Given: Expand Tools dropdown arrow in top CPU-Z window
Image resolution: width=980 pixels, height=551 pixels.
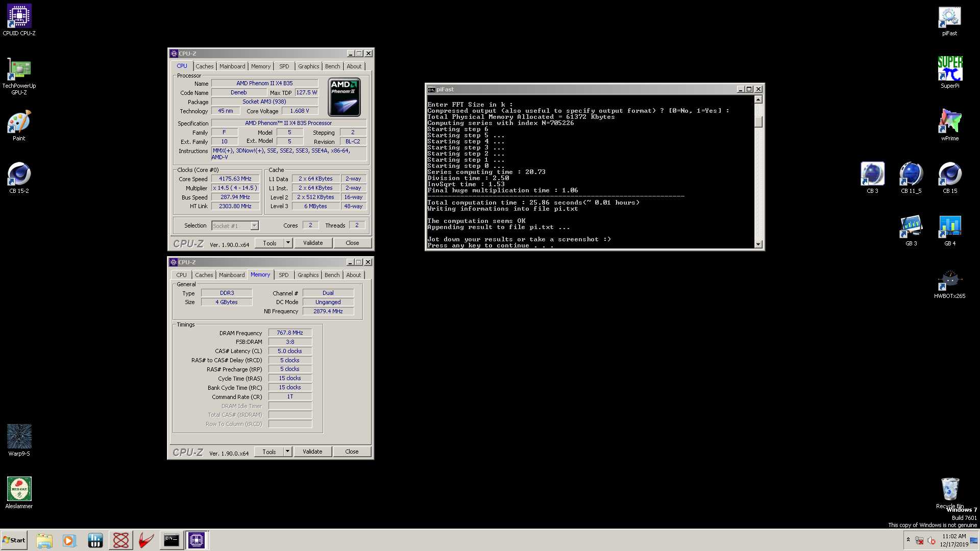Looking at the screenshot, I should 288,243.
